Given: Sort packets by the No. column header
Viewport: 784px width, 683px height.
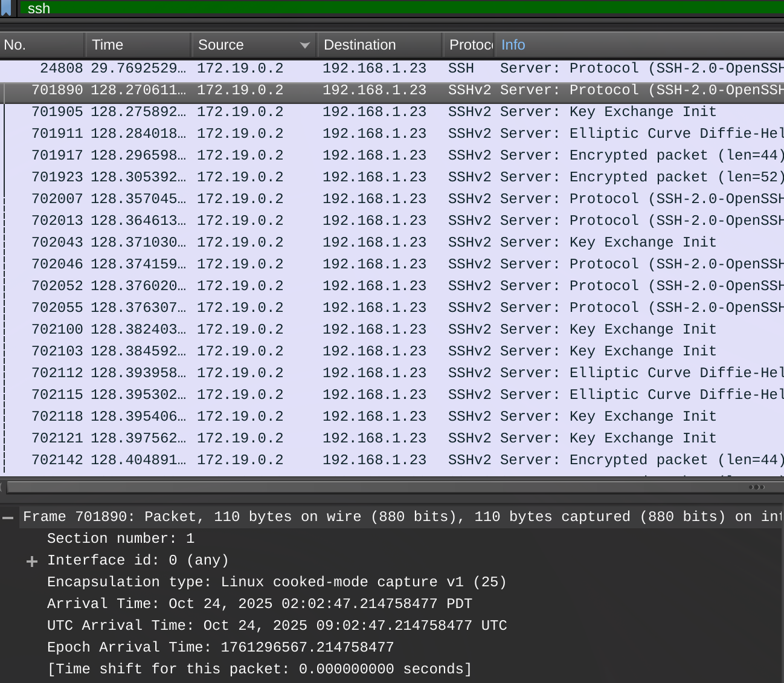Looking at the screenshot, I should click(x=41, y=45).
